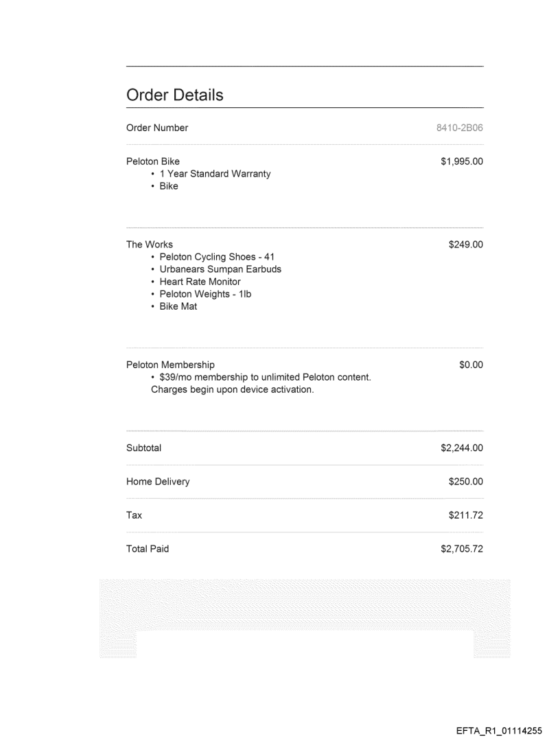
Task: Click the Total Paid amount $2,705.72
Action: [462, 549]
